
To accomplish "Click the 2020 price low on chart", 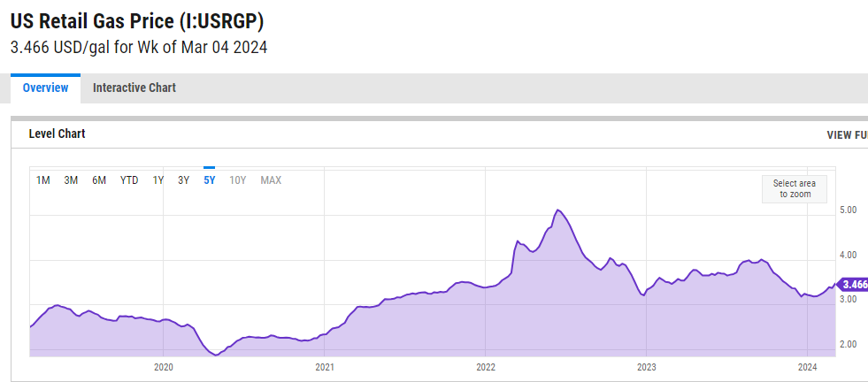I will coord(216,355).
